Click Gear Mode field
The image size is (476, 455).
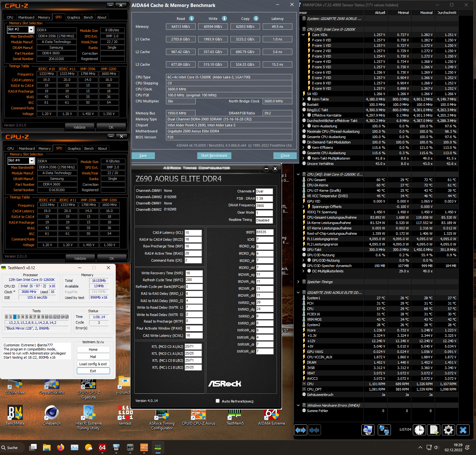(x=264, y=213)
